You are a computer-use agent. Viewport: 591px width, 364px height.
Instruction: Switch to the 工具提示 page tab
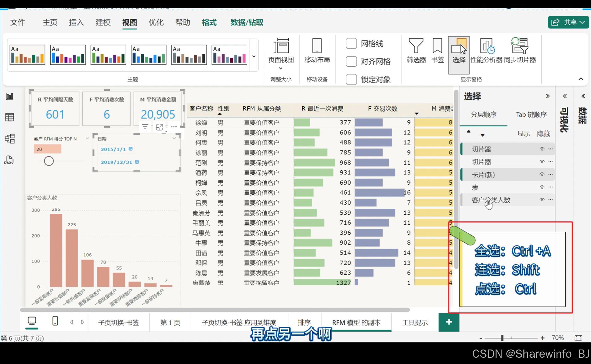(x=415, y=323)
